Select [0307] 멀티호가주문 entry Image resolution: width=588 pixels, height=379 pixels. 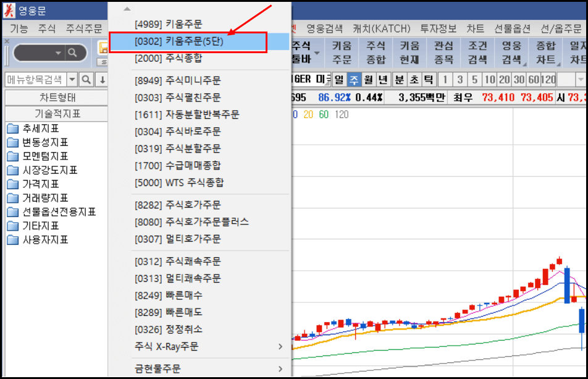click(199, 239)
